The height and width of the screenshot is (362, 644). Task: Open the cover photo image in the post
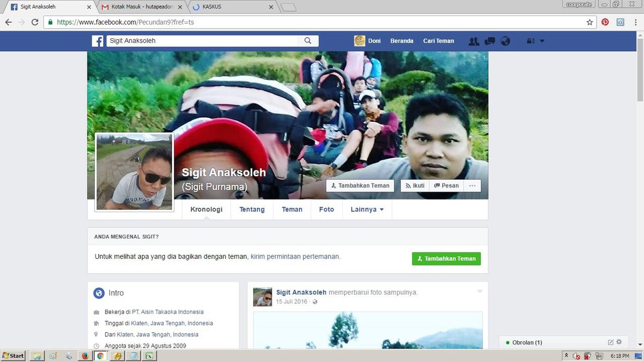(x=368, y=330)
